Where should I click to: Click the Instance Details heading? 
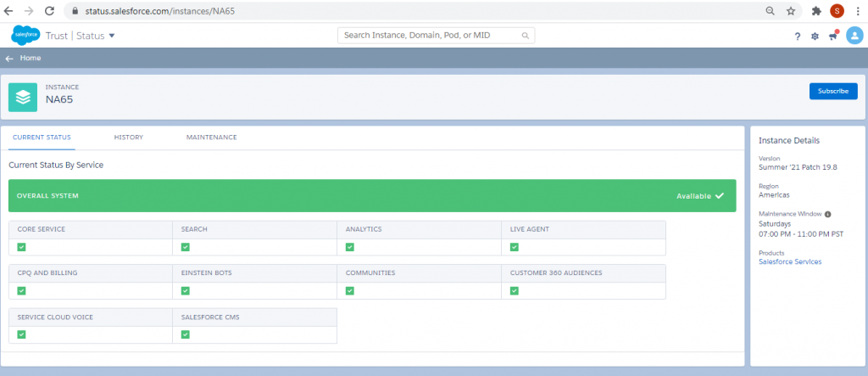point(789,140)
